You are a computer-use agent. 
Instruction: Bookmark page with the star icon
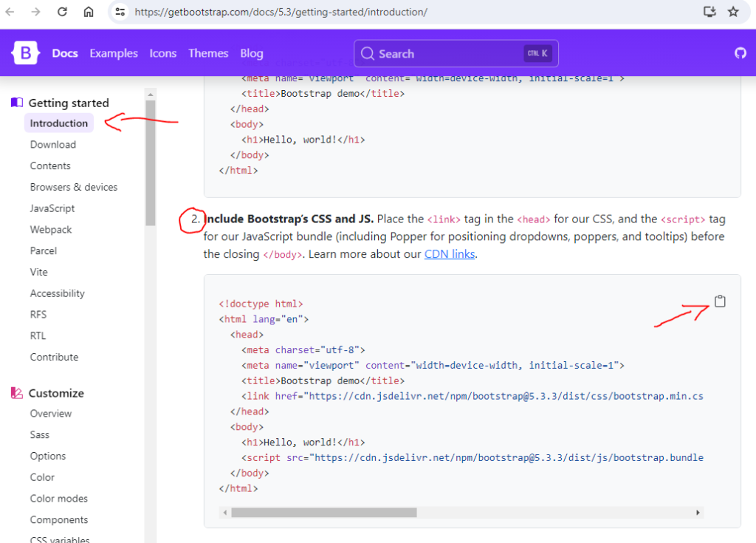pos(733,12)
